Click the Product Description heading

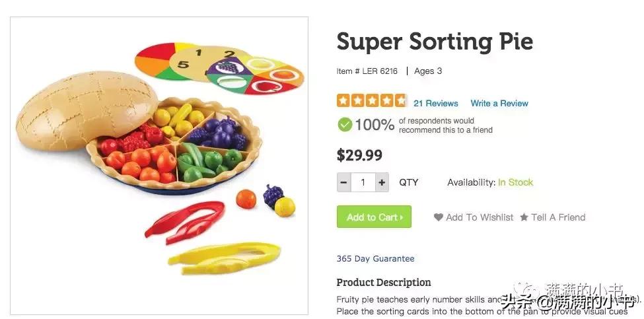click(x=384, y=282)
